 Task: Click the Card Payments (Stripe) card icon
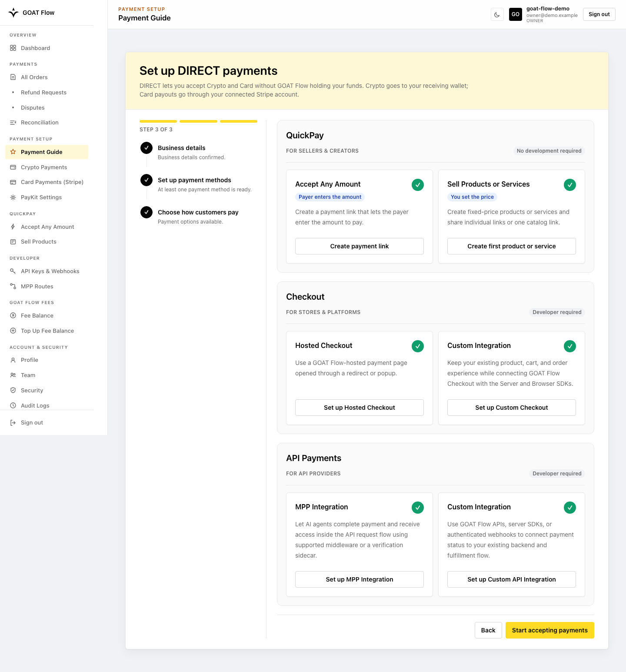(13, 182)
